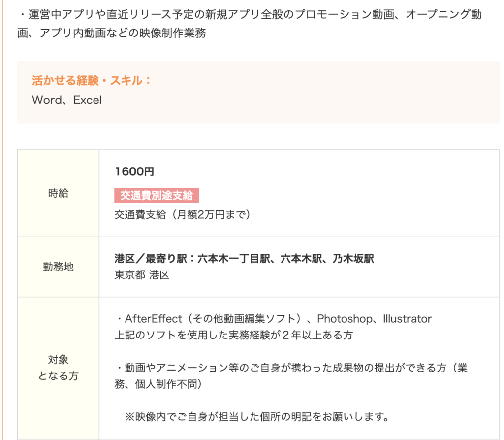Image resolution: width=504 pixels, height=440 pixels.
Task: Click the 勤務地 row label cell
Action: [58, 267]
